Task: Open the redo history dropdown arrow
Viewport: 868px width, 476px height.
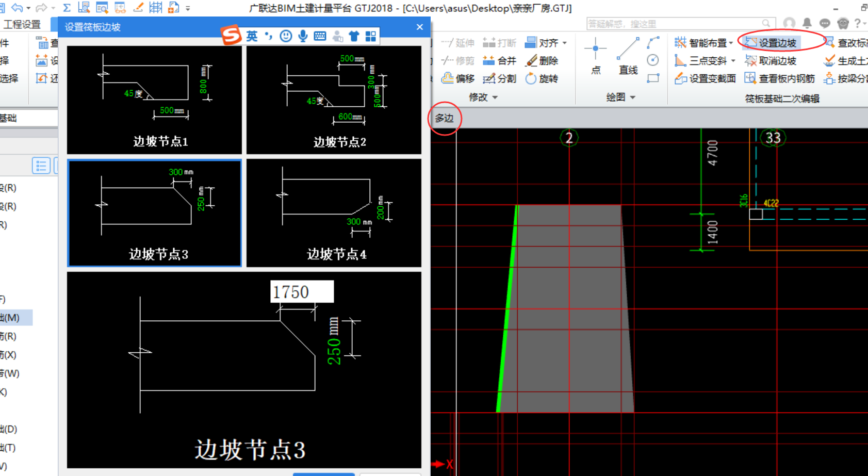Action: coord(53,8)
